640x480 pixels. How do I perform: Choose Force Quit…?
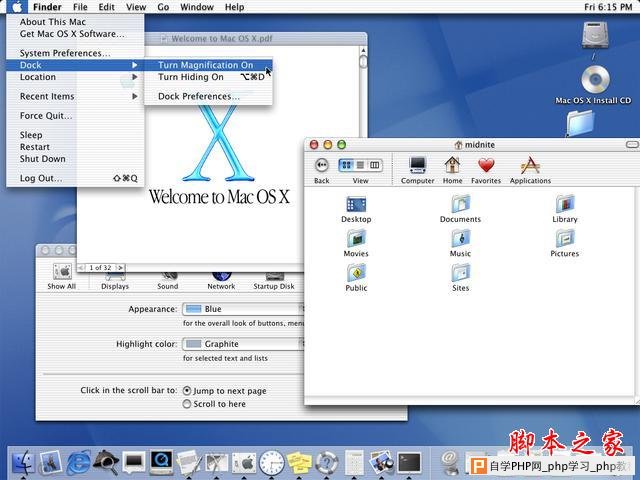[75, 116]
